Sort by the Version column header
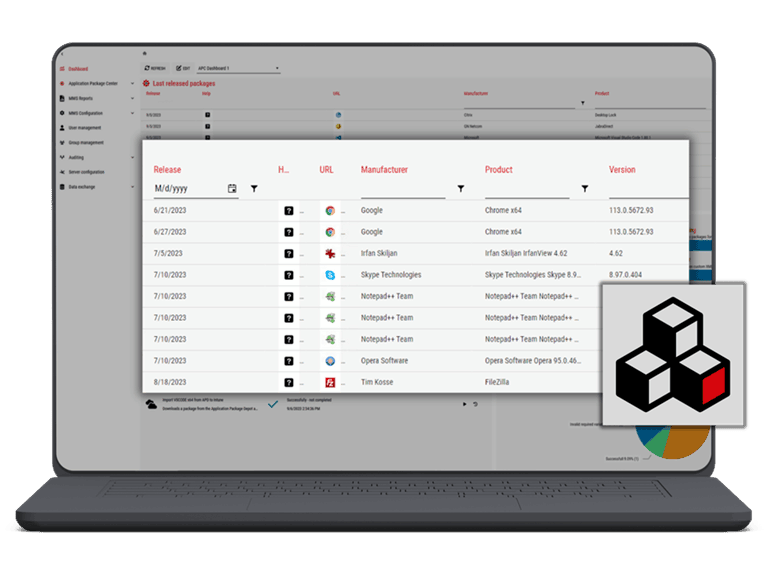This screenshot has height=576, width=768. point(622,169)
